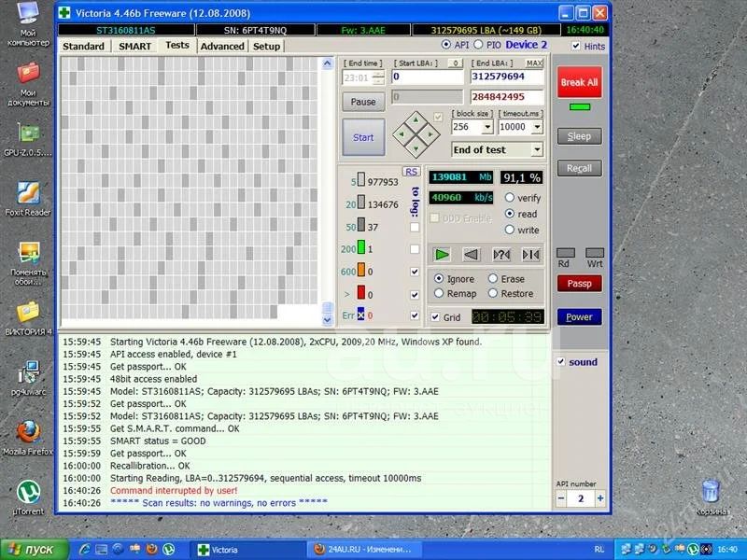The image size is (747, 560).
Task: Open Foxit Reader desktop shortcut
Action: 28,199
